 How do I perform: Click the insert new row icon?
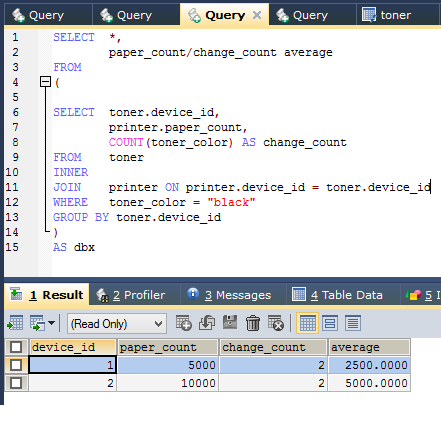(184, 323)
